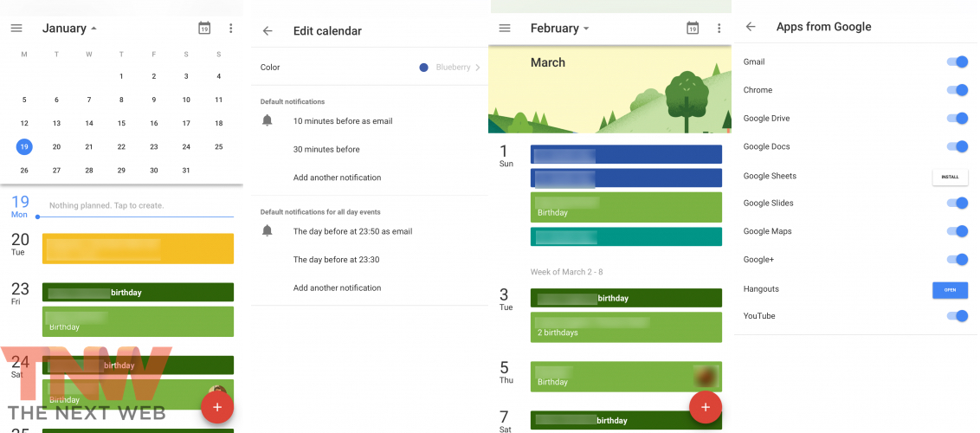The height and width of the screenshot is (433, 980).
Task: Edit 10 minutes before as email notification
Action: coord(343,121)
